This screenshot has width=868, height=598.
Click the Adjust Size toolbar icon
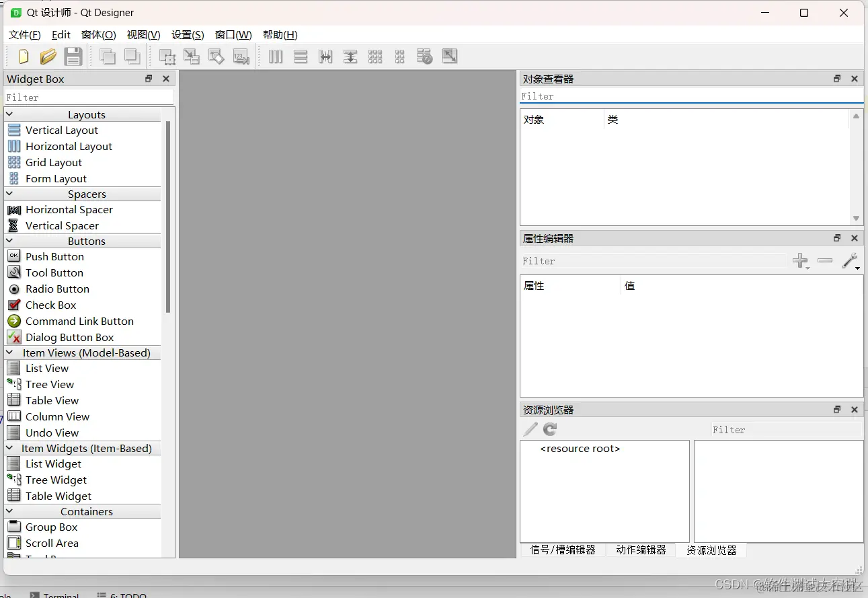450,57
